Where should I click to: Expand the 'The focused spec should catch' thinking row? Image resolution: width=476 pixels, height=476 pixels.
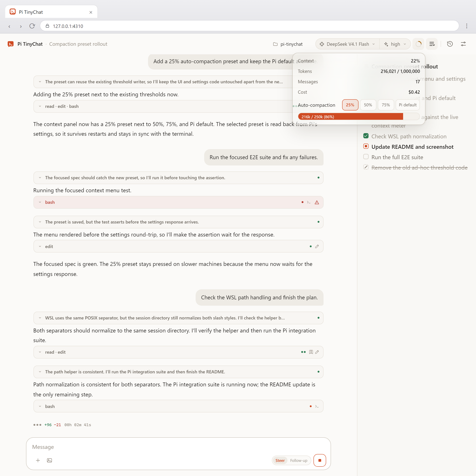pos(178,178)
